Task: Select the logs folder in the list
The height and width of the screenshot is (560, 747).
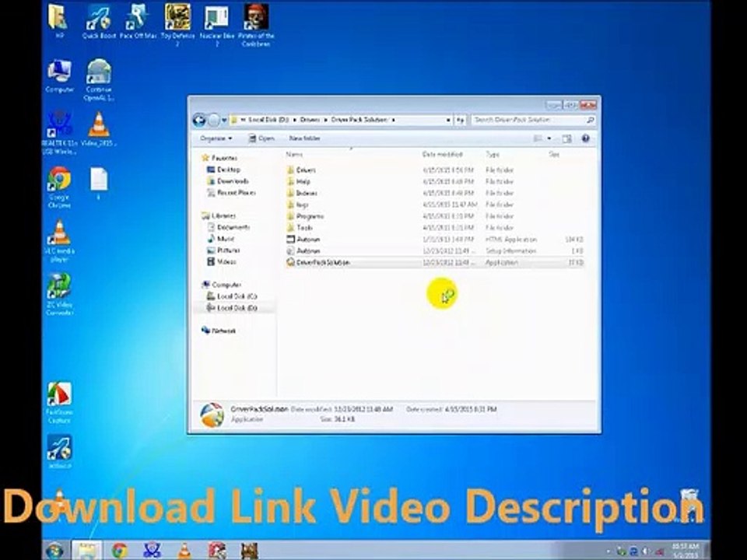Action: (302, 205)
